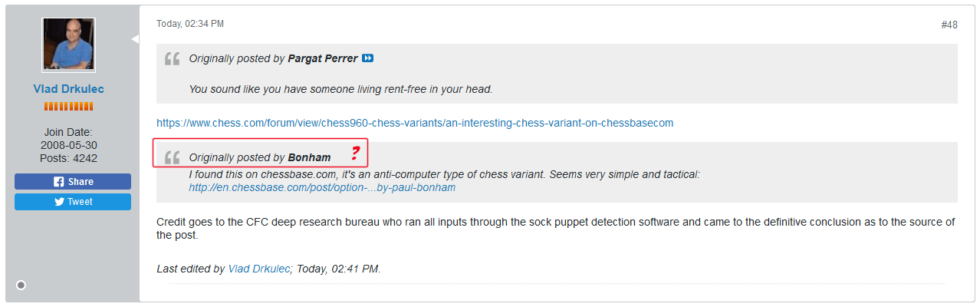
Task: Click the quote mark icon beside Bonham
Action: tap(173, 157)
